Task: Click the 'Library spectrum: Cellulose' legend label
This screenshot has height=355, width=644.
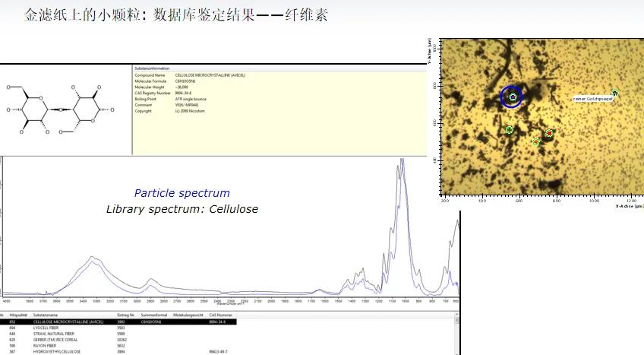Action: 182,209
